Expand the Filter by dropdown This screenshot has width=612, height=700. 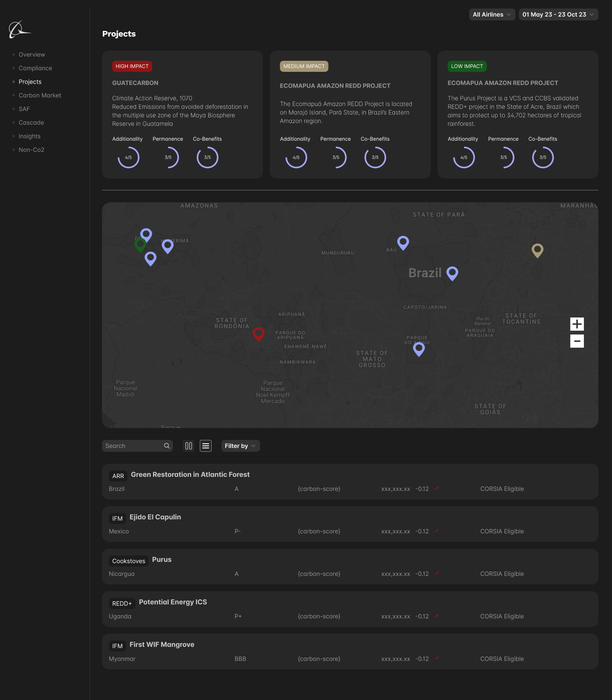click(240, 446)
